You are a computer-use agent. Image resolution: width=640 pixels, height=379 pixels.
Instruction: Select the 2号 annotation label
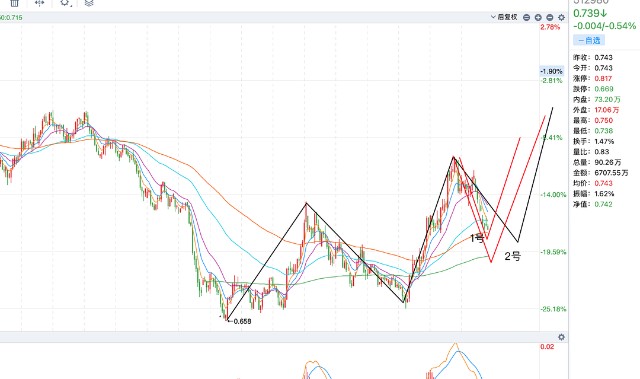513,256
